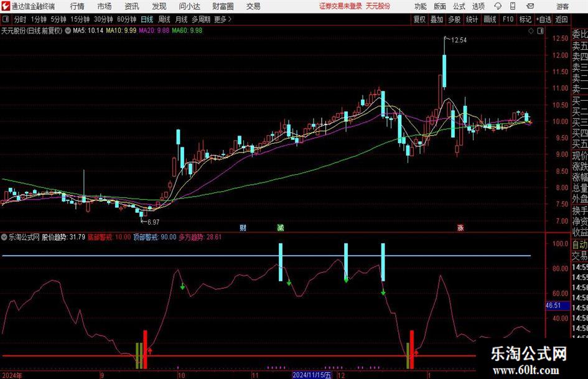This screenshot has height=379, width=588.
Task: Click the red 涨 marker below the chart
Action: point(460,228)
